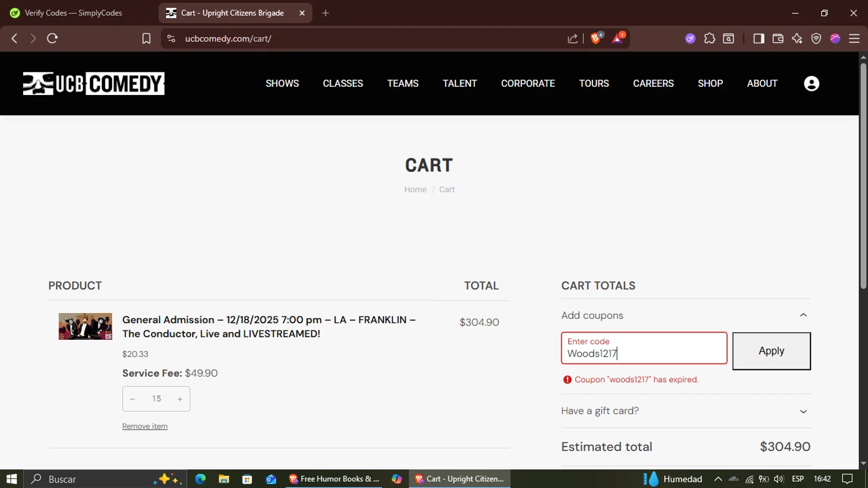The image size is (868, 488).
Task: Click the ESP language indicator
Action: (x=797, y=479)
